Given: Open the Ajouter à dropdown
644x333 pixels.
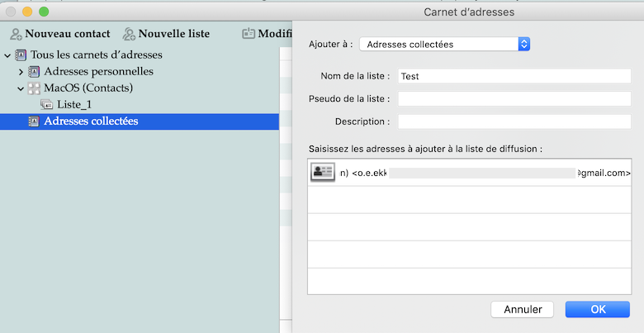Looking at the screenshot, I should 445,44.
